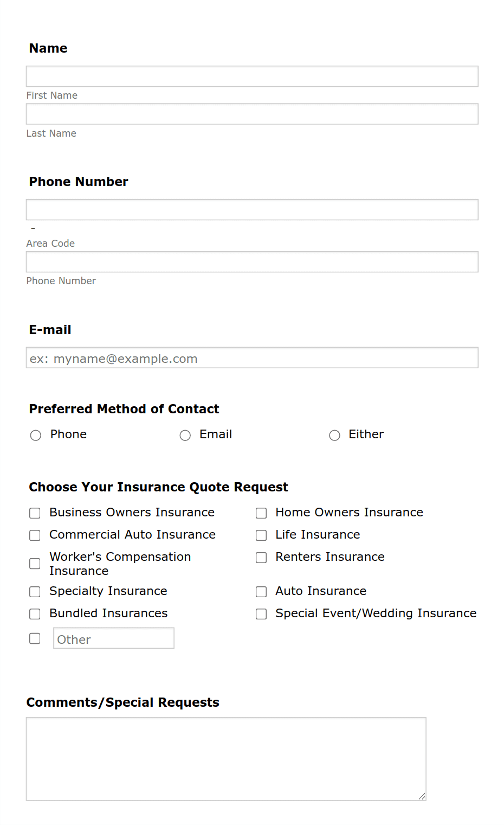Viewport: 504px width, 825px height.
Task: Check Life Insurance quote request
Action: 261,535
